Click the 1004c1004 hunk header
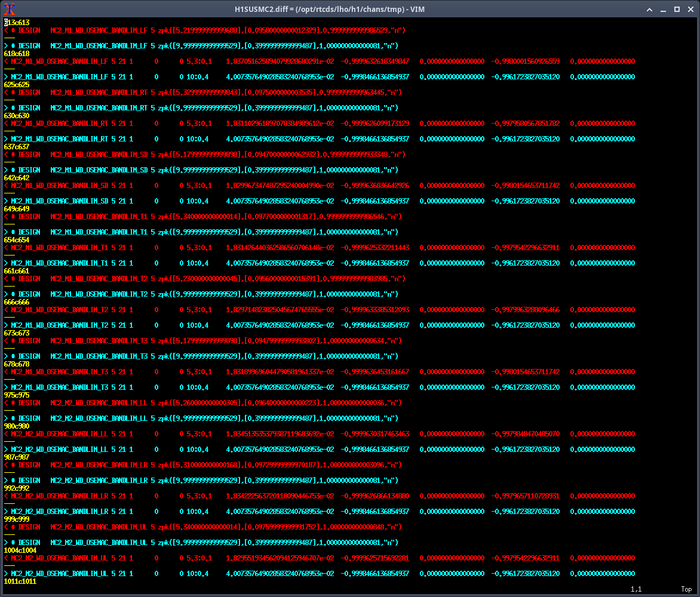Screen dimensions: 700x597 (20, 550)
